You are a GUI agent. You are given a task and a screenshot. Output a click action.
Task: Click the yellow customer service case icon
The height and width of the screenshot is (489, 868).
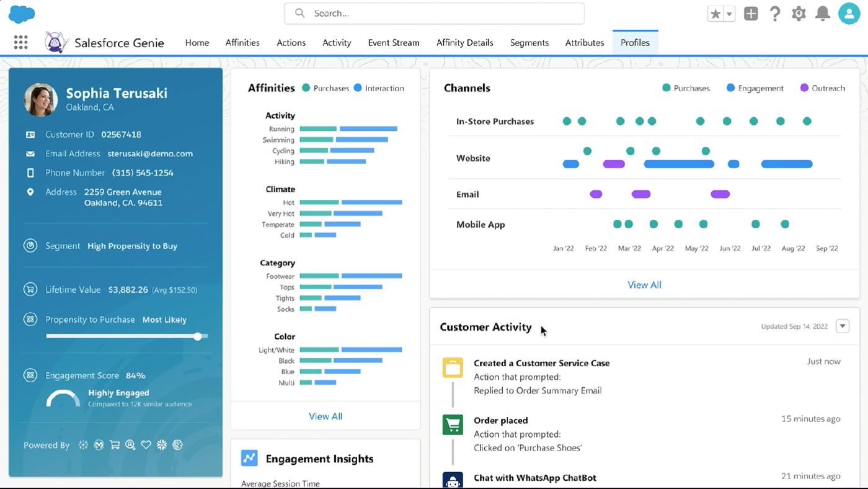[453, 367]
